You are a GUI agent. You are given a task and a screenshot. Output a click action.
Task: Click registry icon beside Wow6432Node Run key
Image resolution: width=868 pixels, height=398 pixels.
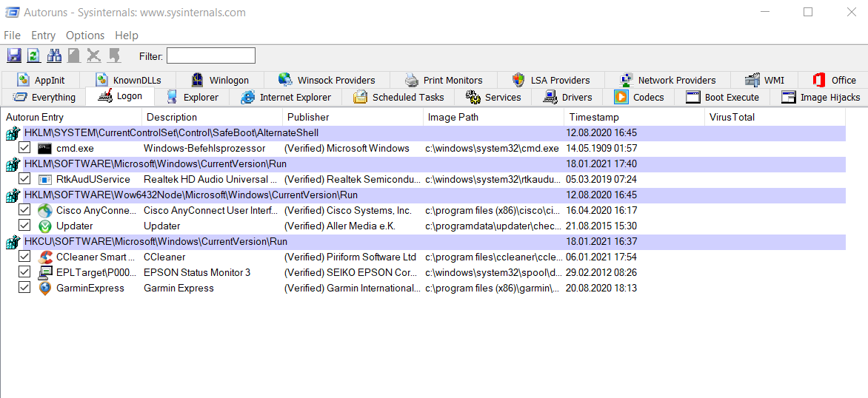pos(13,195)
